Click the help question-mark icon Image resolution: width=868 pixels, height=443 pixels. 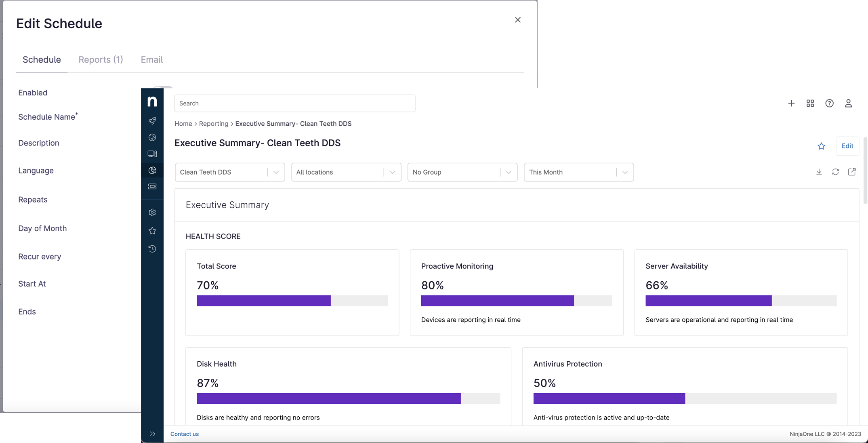(x=829, y=103)
